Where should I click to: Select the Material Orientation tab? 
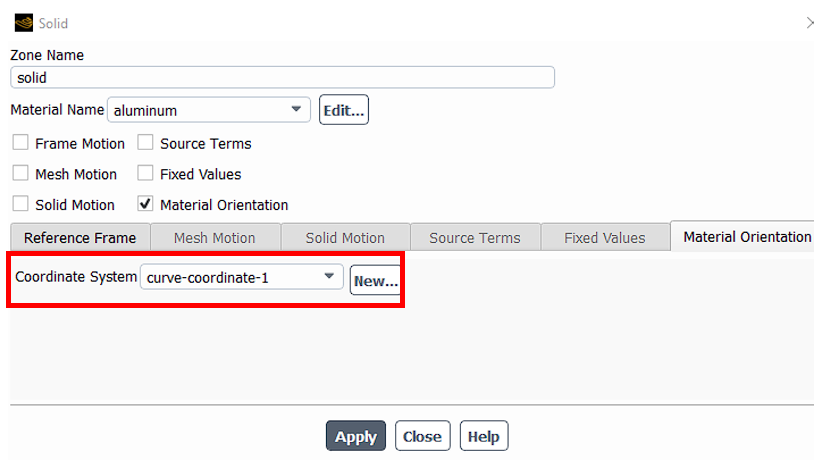747,237
